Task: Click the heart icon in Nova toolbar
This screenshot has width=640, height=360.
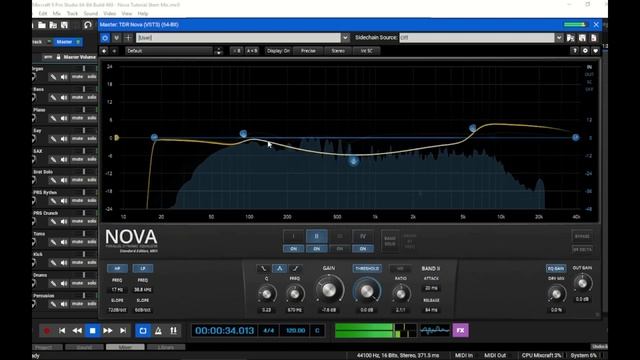Action: click(x=596, y=51)
